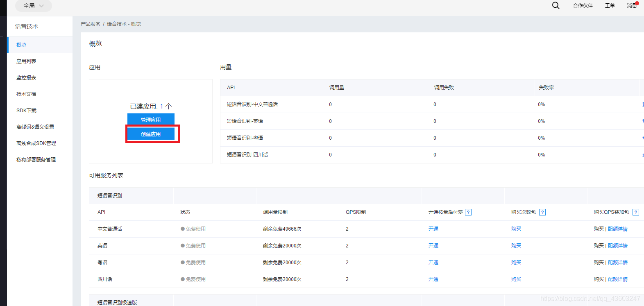Select 短语音识别-中文普通话 usage row
The width and height of the screenshot is (644, 306).
[432, 104]
